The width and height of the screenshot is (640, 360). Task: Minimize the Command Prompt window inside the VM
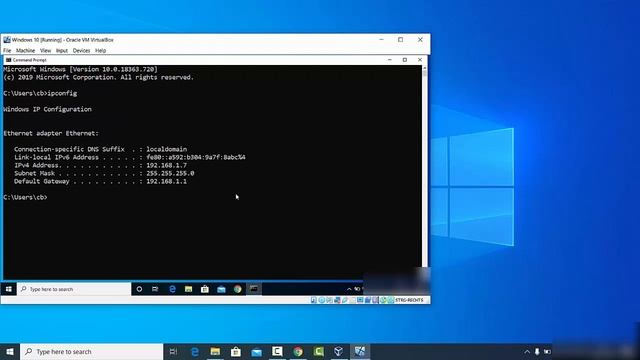(x=390, y=60)
